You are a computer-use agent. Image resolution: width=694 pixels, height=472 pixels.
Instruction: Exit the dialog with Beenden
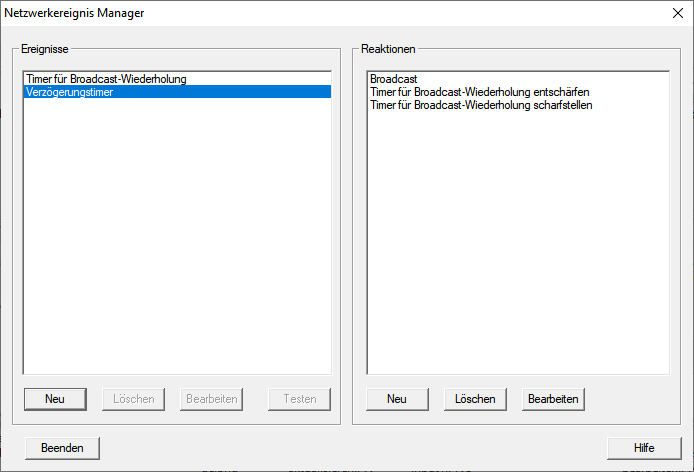click(62, 448)
